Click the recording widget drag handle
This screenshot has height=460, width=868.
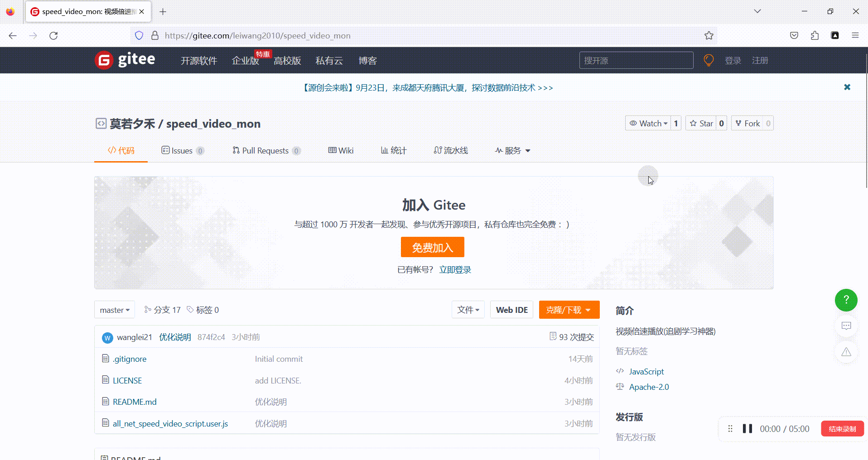point(730,428)
